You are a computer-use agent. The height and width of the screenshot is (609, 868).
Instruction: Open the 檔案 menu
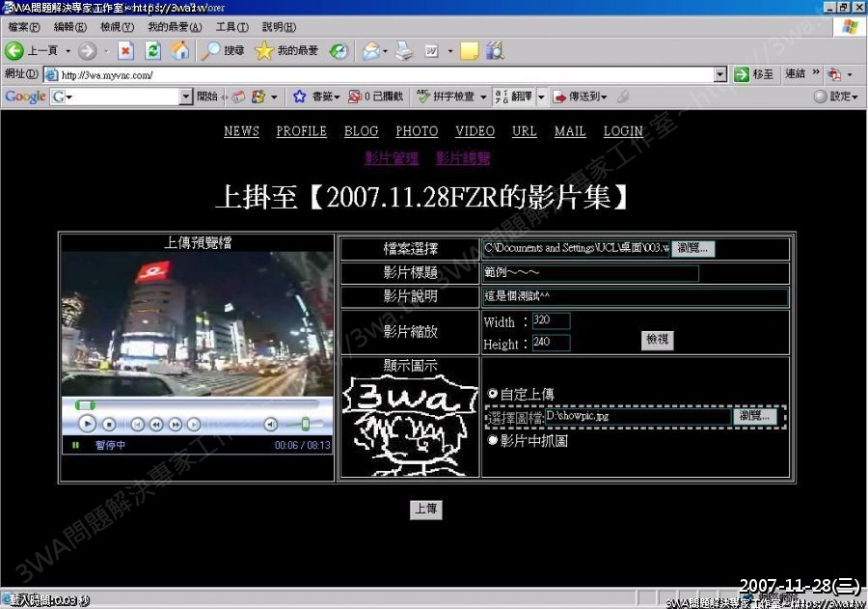point(24,27)
